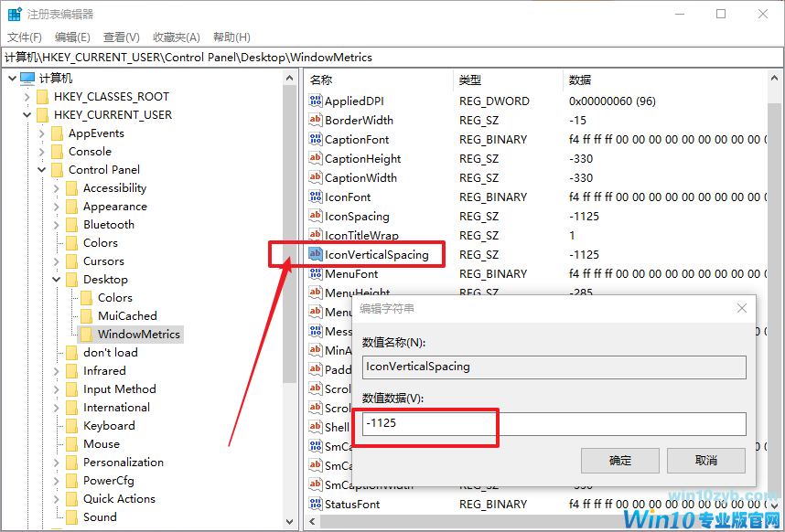The height and width of the screenshot is (532, 785).
Task: Click the registry path address bar
Action: 392,58
